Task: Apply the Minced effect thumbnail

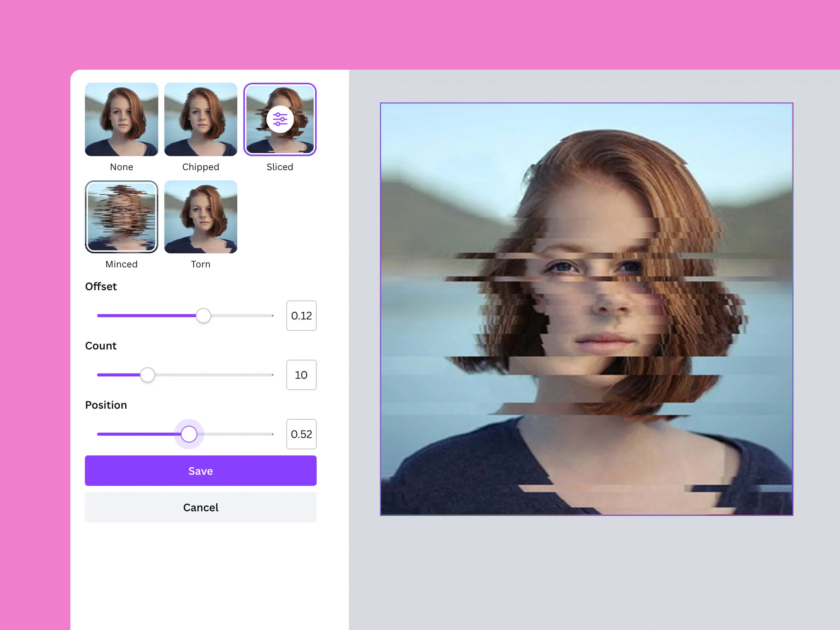Action: point(121,217)
